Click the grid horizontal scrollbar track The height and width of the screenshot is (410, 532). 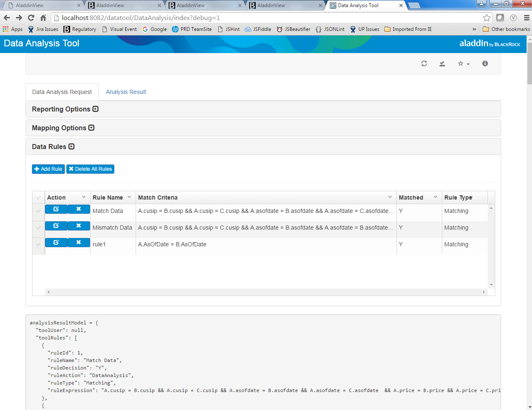click(x=266, y=292)
